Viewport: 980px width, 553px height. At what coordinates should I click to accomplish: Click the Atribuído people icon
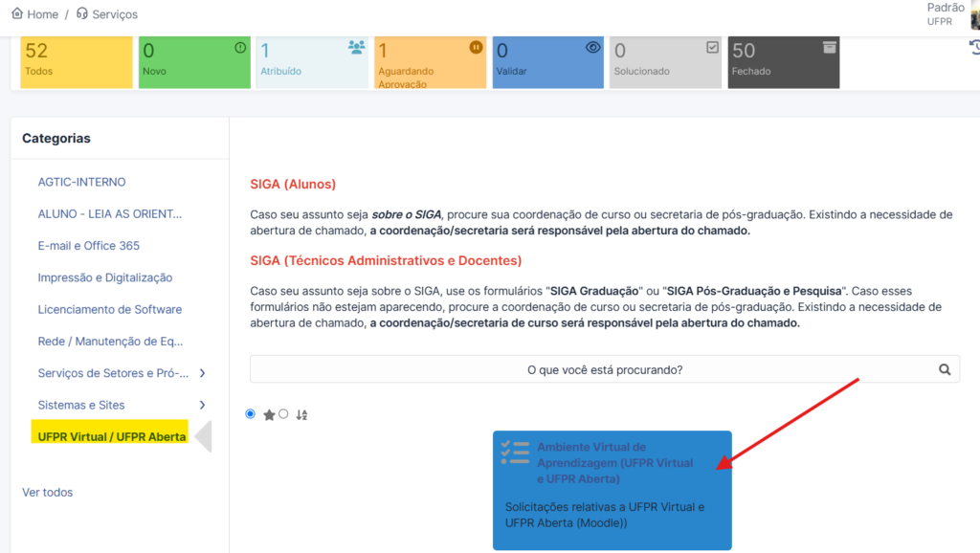pyautogui.click(x=356, y=48)
